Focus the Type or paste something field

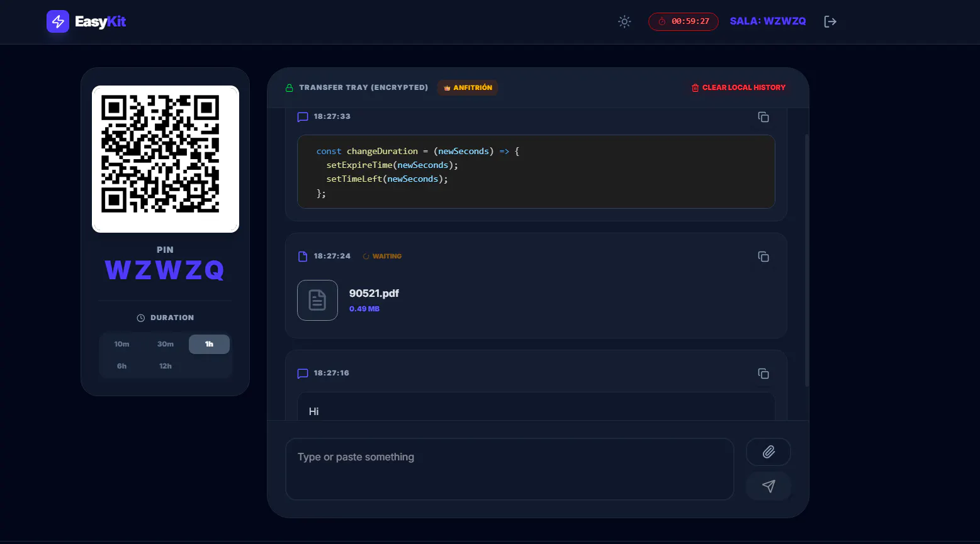510,469
